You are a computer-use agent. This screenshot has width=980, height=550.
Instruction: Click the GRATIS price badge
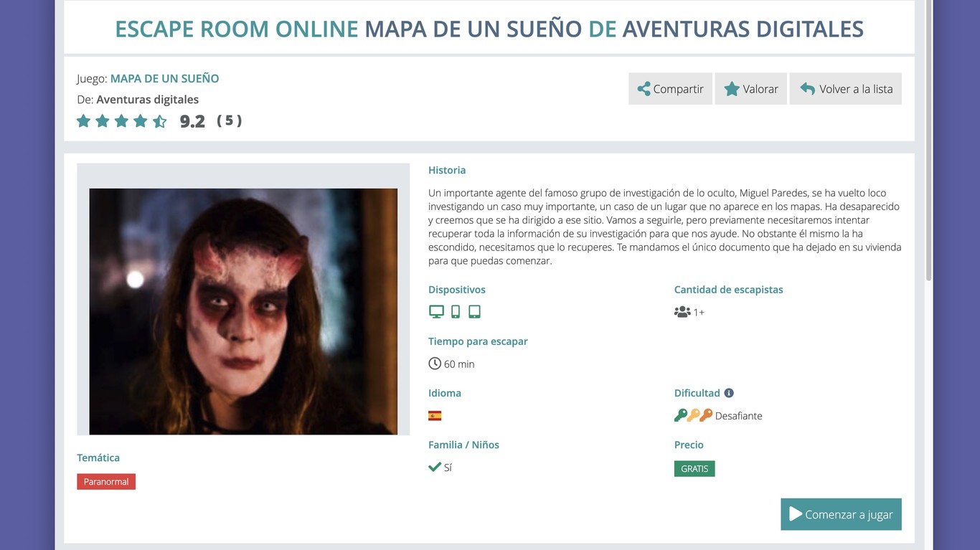click(694, 468)
